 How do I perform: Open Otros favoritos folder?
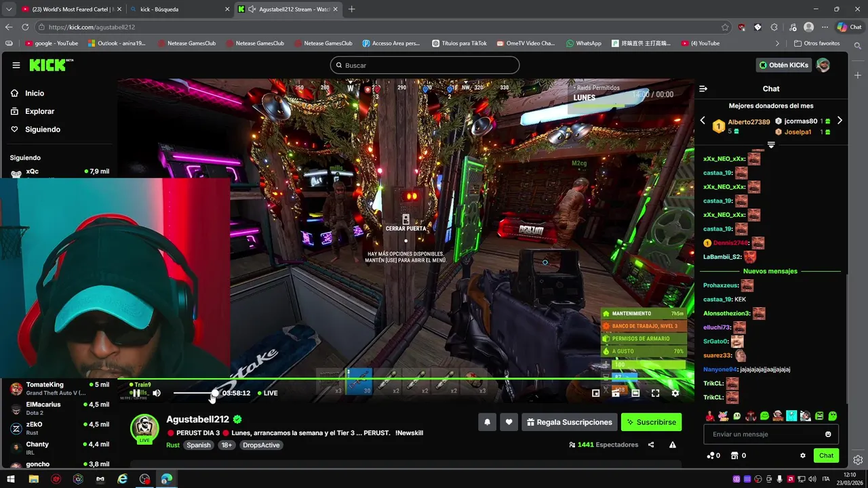point(817,43)
